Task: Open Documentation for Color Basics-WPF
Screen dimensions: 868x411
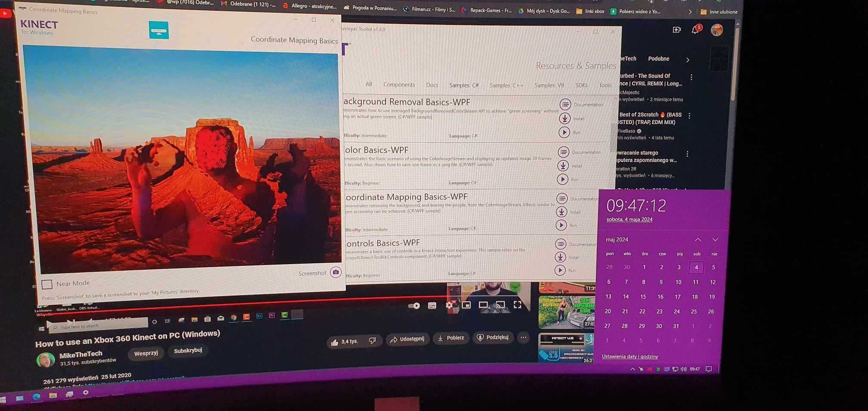Action: tap(563, 152)
